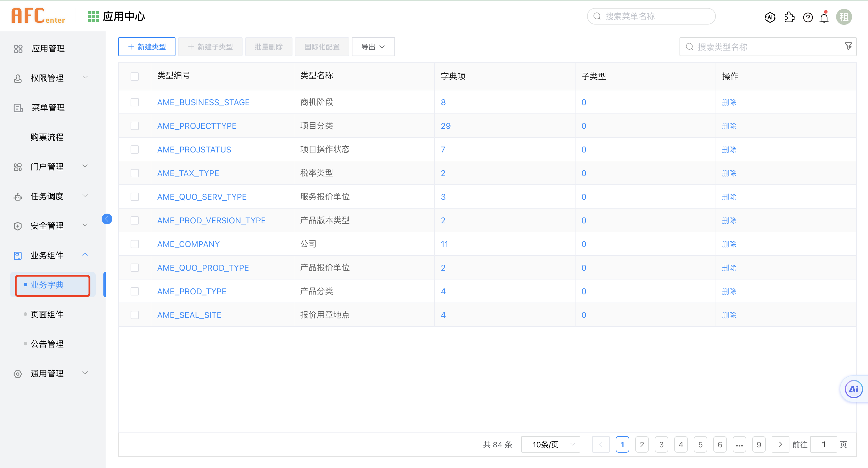This screenshot has width=868, height=468.
Task: Open the 应用中心 grid icon
Action: pyautogui.click(x=93, y=16)
